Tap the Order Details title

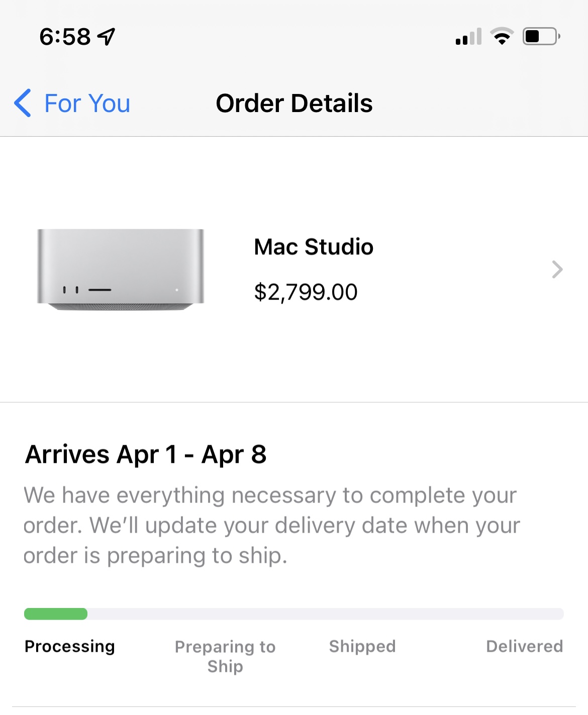coord(294,104)
